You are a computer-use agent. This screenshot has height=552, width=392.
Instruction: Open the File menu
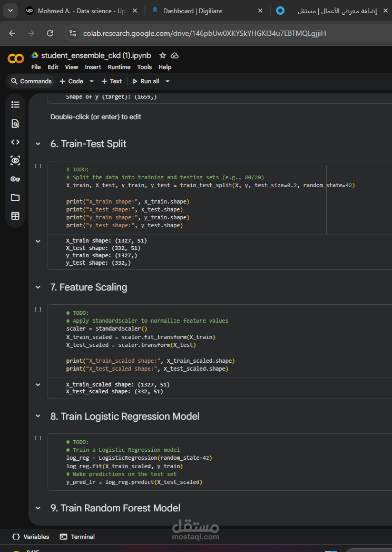[x=36, y=67]
